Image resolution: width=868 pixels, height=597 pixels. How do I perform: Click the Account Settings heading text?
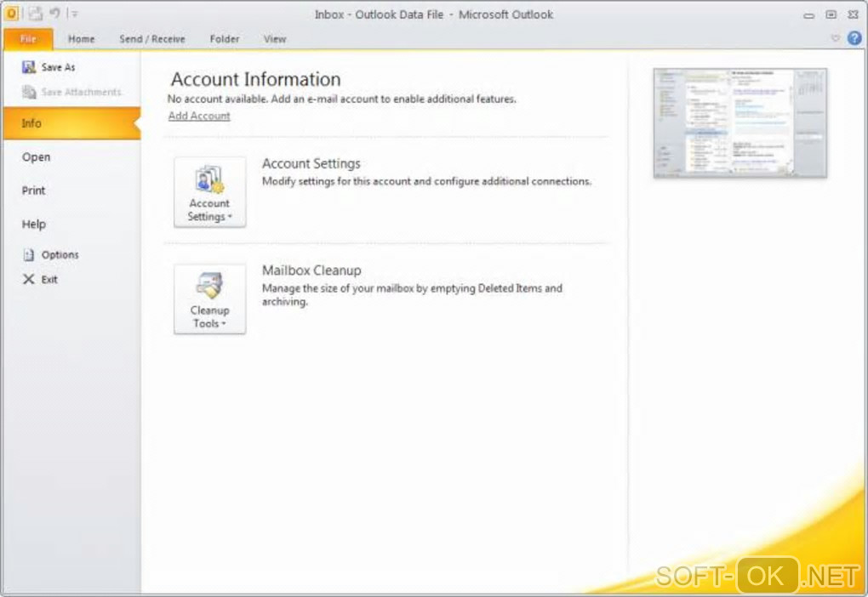click(311, 164)
